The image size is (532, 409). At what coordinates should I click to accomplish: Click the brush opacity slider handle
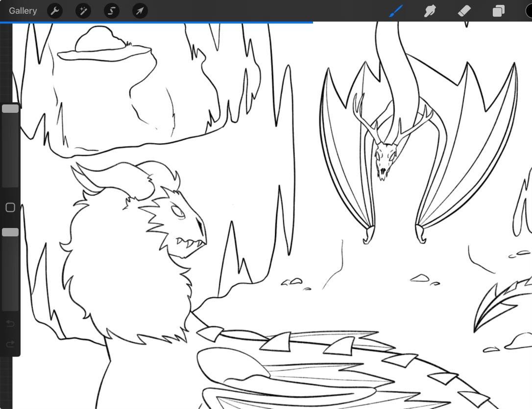[x=10, y=232]
